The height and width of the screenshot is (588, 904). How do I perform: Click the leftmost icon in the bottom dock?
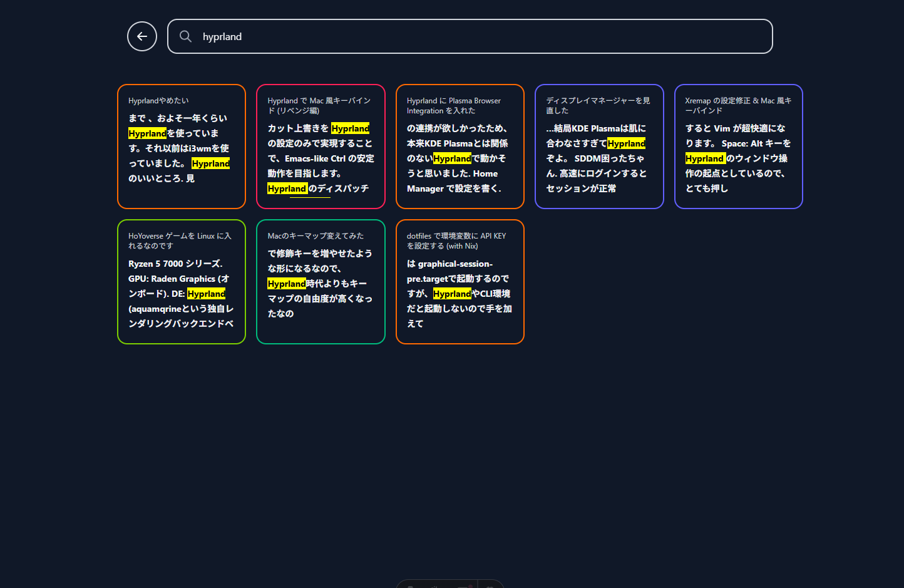[410, 586]
